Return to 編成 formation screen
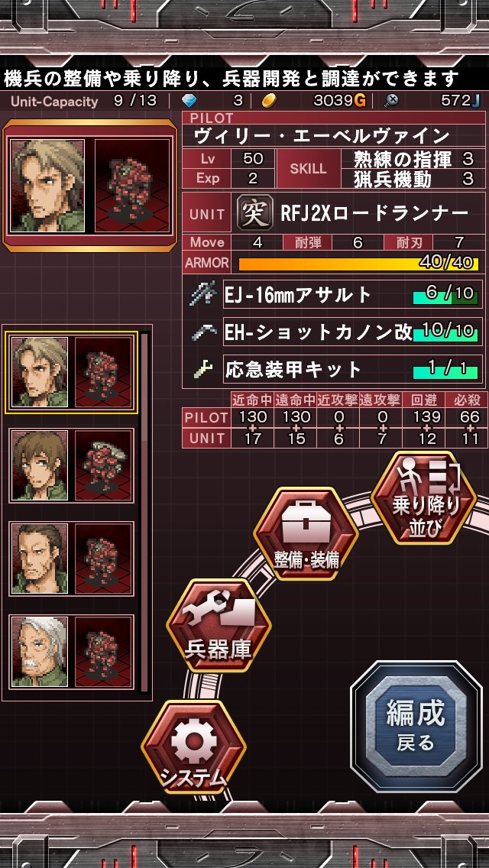 point(416,726)
